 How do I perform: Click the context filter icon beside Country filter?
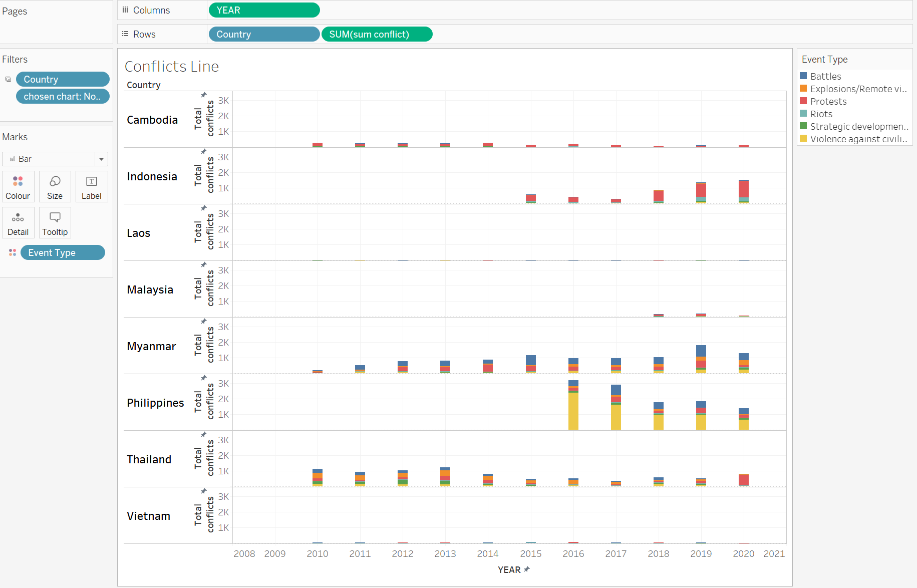click(x=8, y=79)
